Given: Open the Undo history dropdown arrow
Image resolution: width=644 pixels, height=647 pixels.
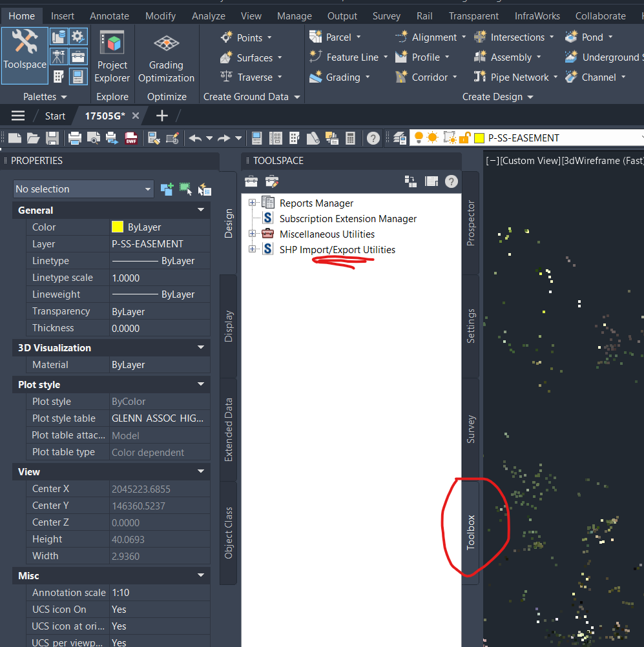Looking at the screenshot, I should click(209, 138).
